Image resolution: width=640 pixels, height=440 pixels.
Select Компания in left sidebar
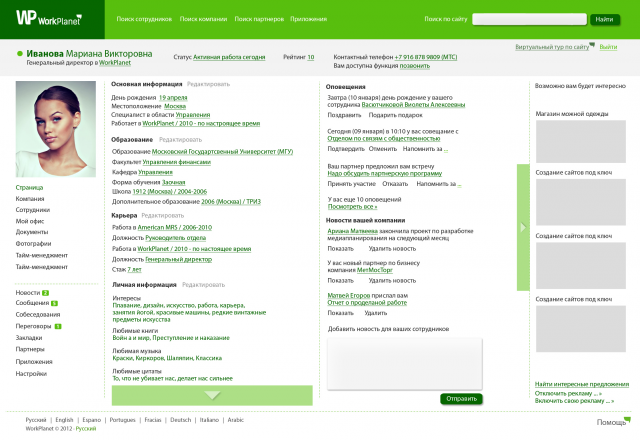click(x=30, y=199)
